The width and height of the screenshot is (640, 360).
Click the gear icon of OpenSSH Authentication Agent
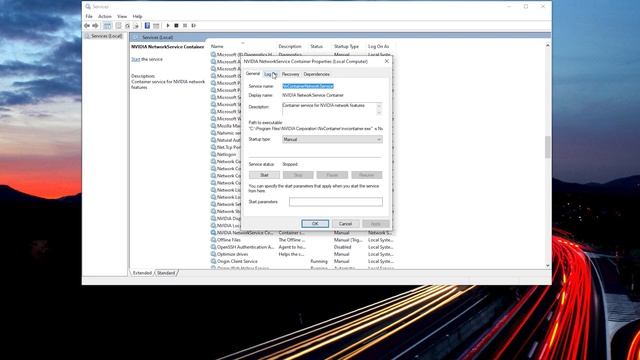pos(213,247)
